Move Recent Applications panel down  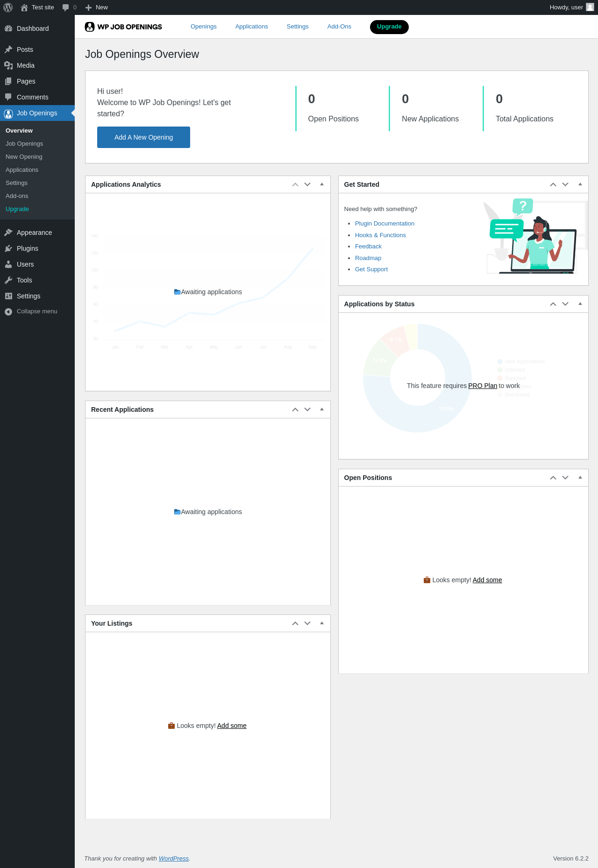click(307, 409)
